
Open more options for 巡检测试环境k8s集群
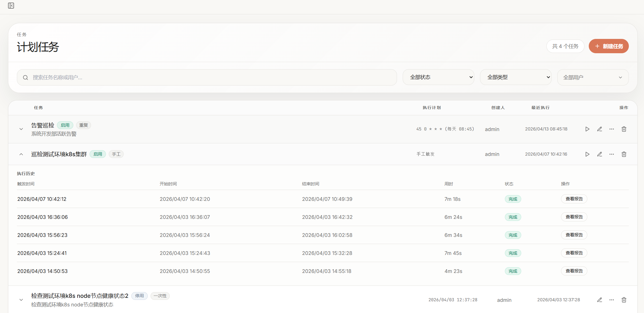coord(612,154)
